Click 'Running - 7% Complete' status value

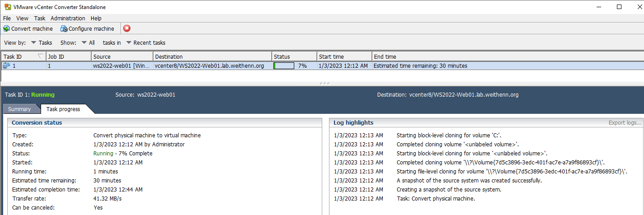[x=123, y=153]
